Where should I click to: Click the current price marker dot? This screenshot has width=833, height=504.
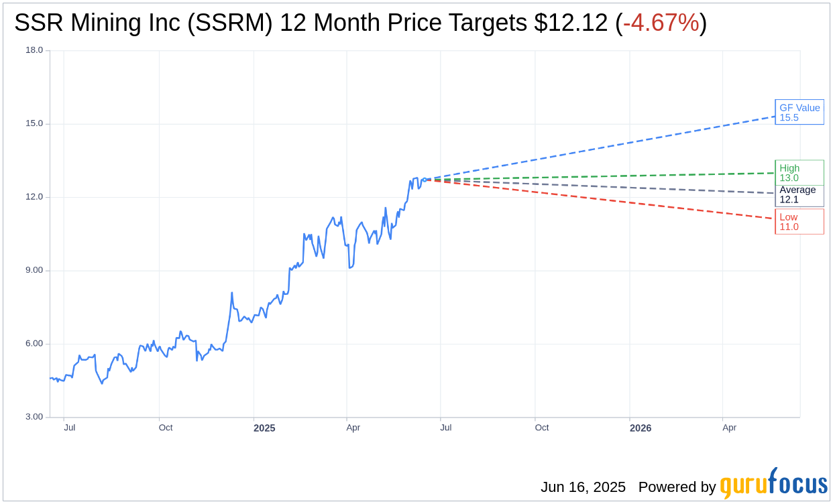pyautogui.click(x=424, y=180)
